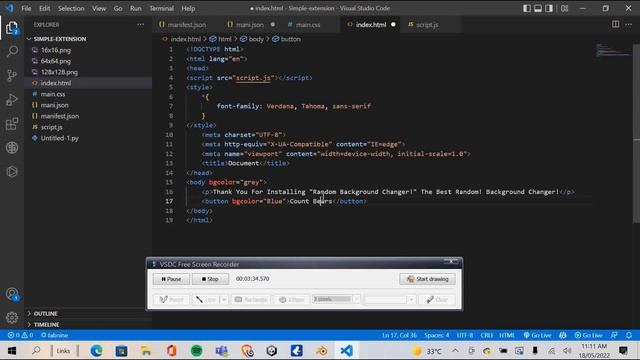Open Blender from the taskbar
This screenshot has width=640, height=360.
pyautogui.click(x=322, y=351)
